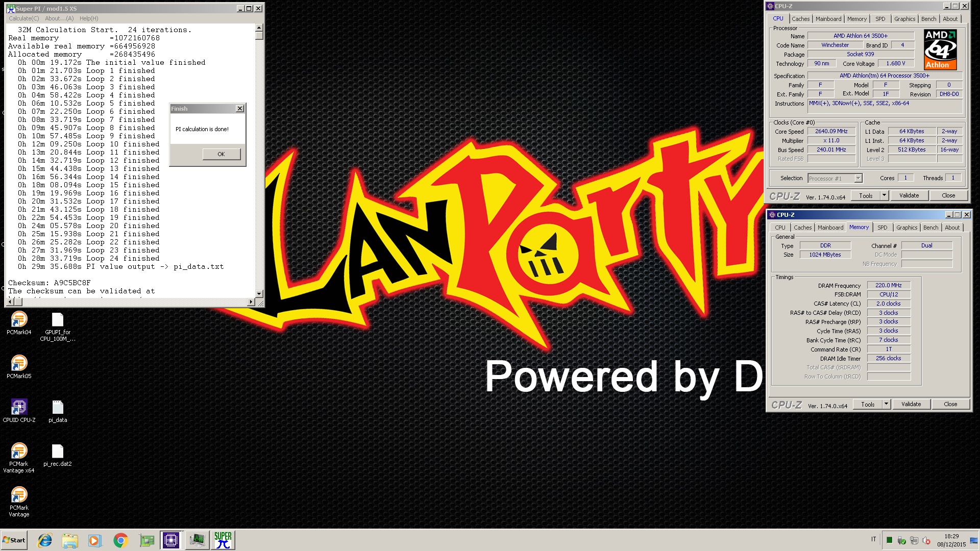Image resolution: width=980 pixels, height=551 pixels.
Task: Open the network tray icon
Action: point(914,540)
